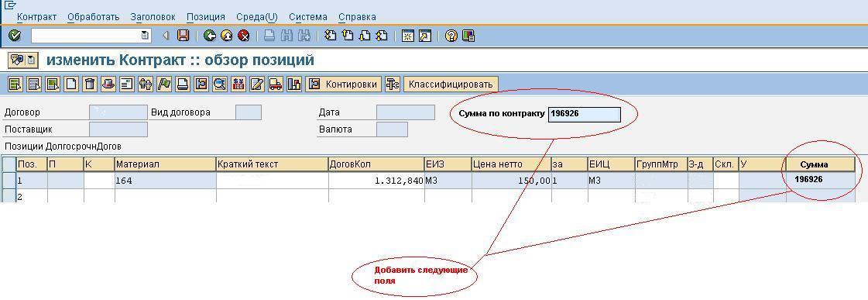Click the Контировки button
This screenshot has height=300, width=868.
pos(344,84)
